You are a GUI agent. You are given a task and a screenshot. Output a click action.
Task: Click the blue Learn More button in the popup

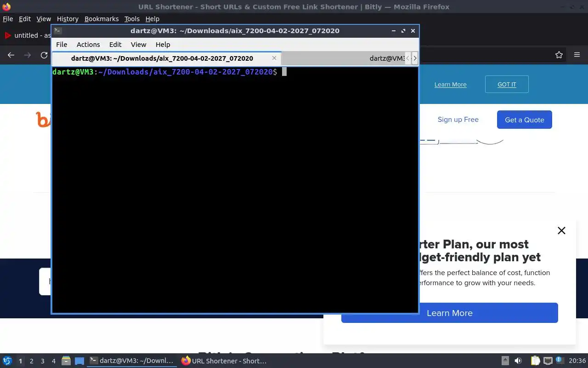coord(450,313)
